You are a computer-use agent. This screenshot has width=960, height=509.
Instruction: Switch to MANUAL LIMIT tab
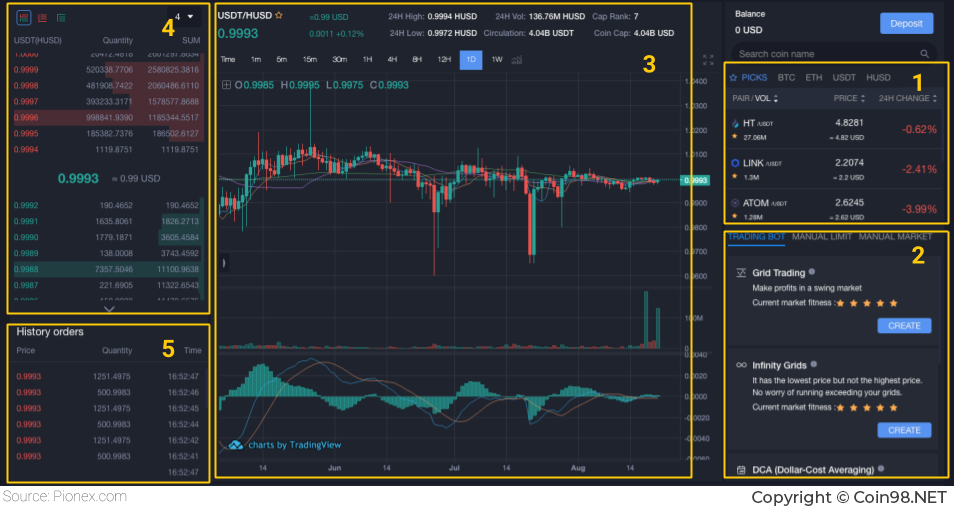pyautogui.click(x=822, y=237)
